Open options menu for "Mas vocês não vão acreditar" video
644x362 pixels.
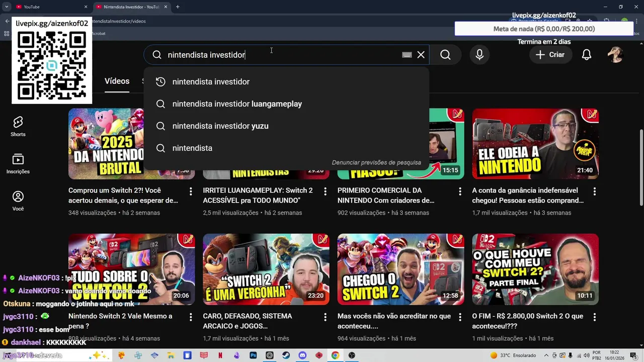click(460, 317)
